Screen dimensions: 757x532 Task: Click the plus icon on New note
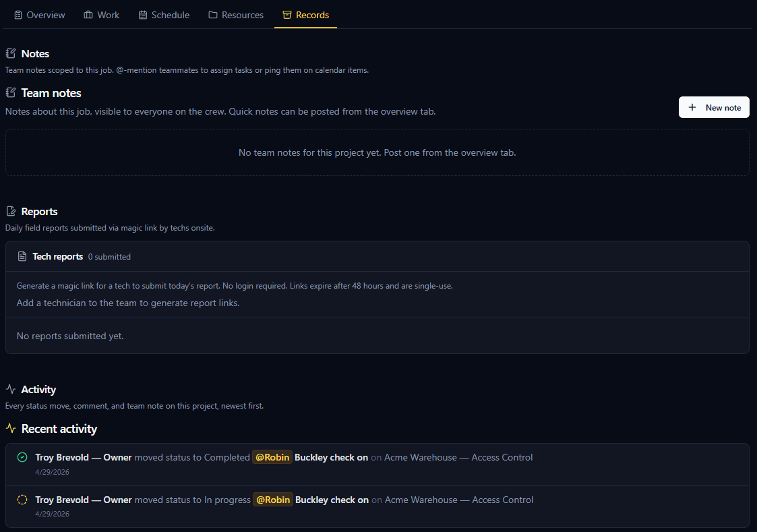click(692, 107)
